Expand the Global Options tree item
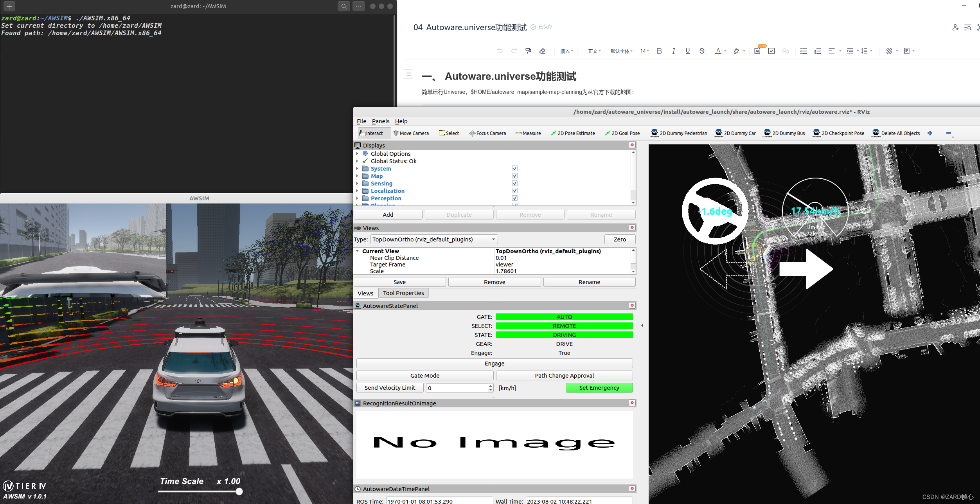Screen dimensions: 980x504 point(357,154)
